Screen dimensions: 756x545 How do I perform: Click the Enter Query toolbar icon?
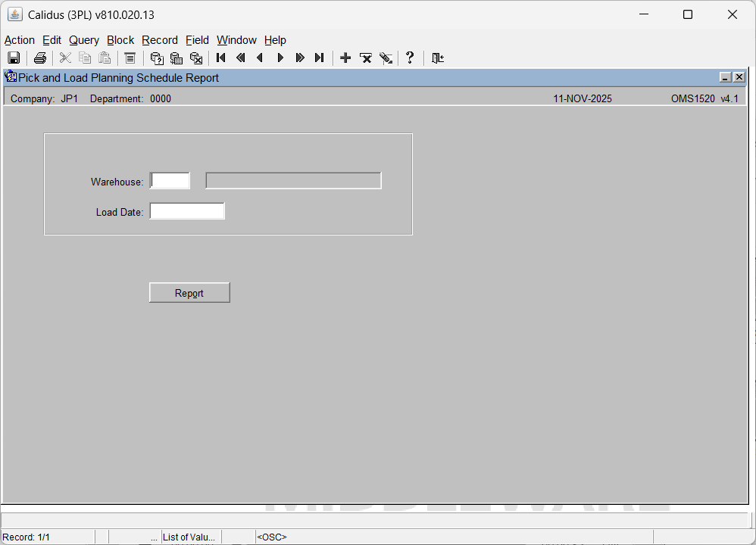[x=157, y=58]
